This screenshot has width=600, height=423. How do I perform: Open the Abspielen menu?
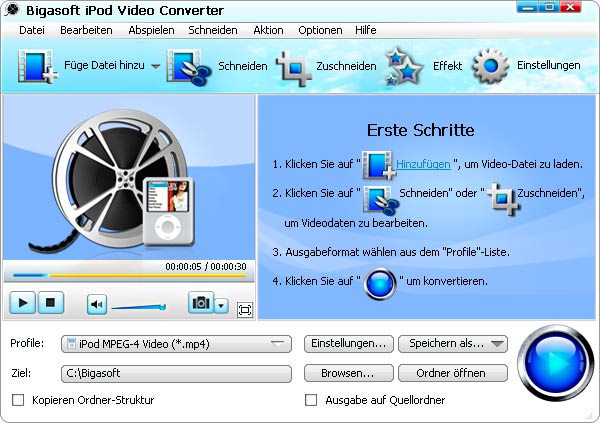[x=151, y=30]
